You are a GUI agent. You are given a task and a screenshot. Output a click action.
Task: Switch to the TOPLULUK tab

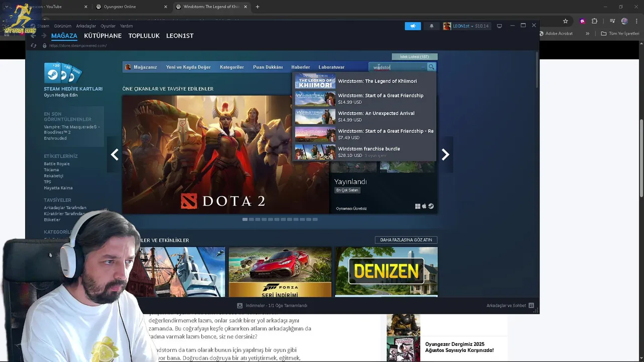(144, 36)
